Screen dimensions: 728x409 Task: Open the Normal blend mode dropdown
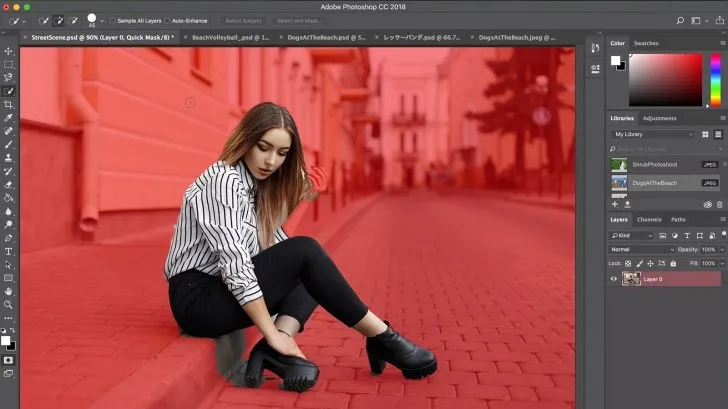(640, 249)
